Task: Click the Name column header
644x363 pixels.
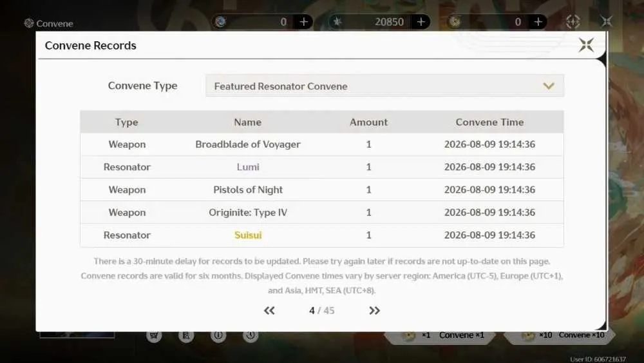Action: pyautogui.click(x=248, y=122)
